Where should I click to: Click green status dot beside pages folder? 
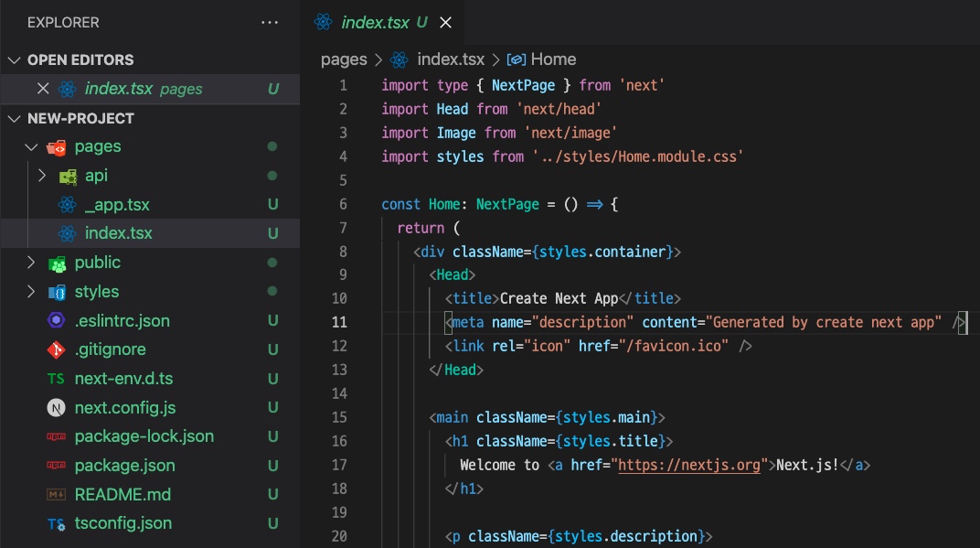(272, 146)
